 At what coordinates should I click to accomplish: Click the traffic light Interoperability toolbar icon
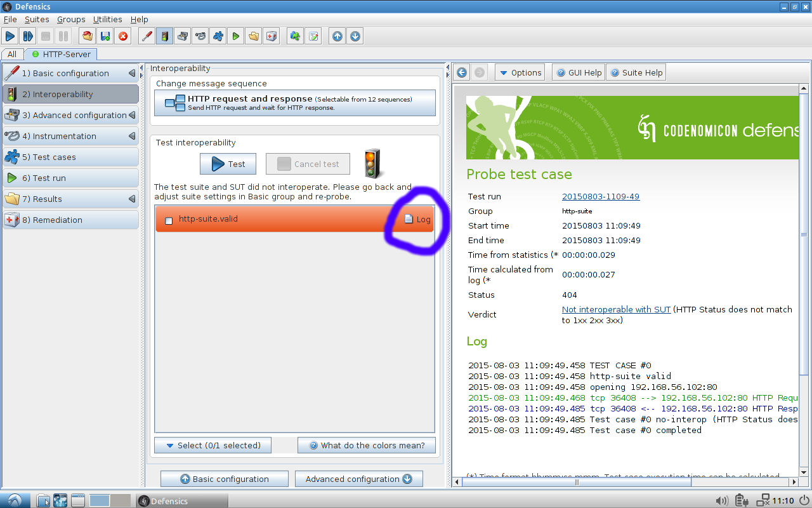pos(165,36)
